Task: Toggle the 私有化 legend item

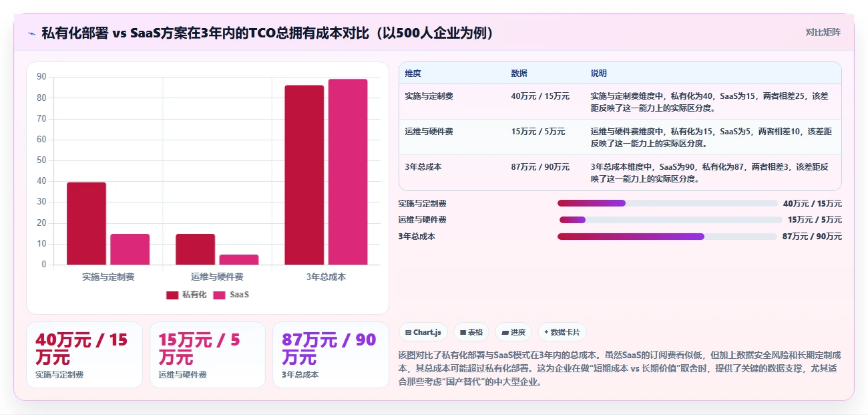Action: click(x=186, y=295)
